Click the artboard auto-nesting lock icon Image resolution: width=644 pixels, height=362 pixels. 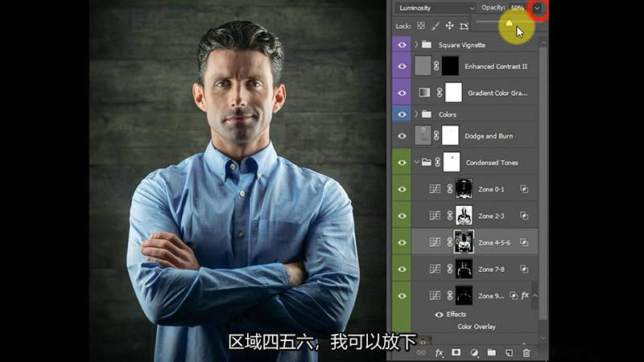(x=464, y=27)
